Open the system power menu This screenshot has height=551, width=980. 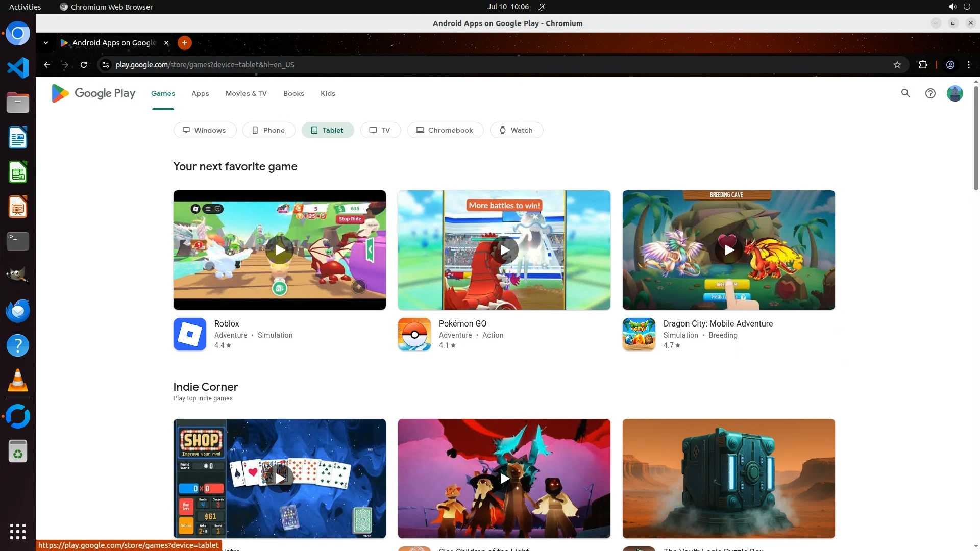coord(966,7)
